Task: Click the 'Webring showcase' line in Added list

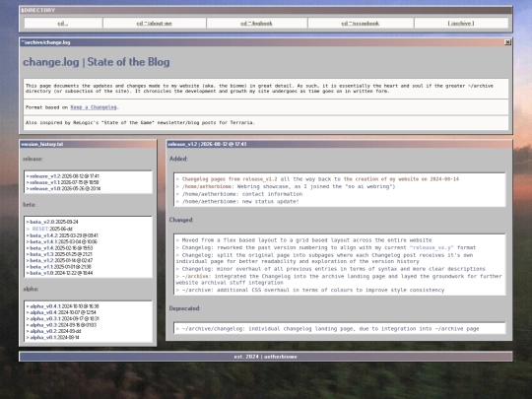Action: pyautogui.click(x=286, y=186)
